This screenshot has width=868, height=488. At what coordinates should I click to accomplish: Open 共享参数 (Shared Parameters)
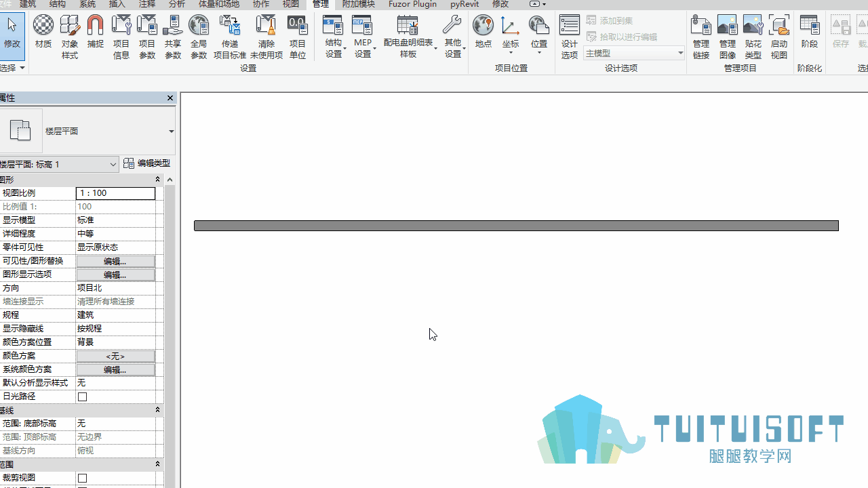[x=173, y=37]
